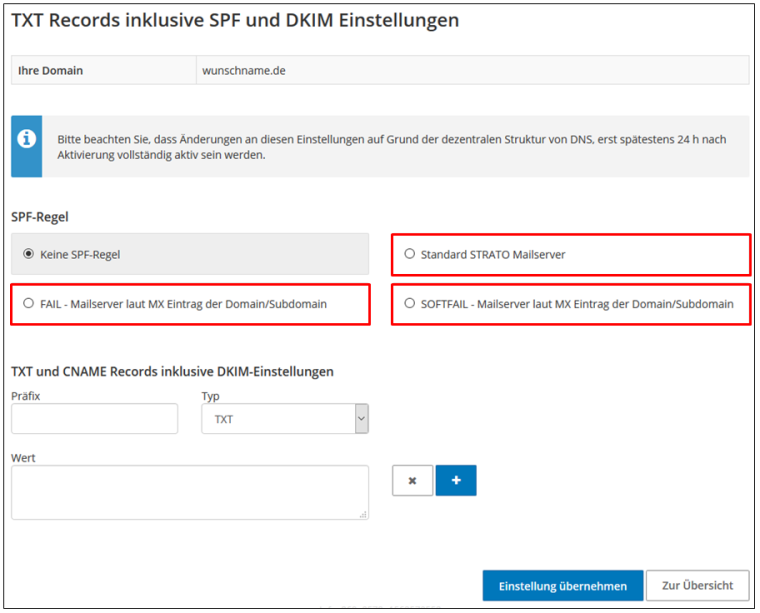Viewport: 760px width, 613px height.
Task: Click the wunschname.de domain field
Action: tap(473, 70)
